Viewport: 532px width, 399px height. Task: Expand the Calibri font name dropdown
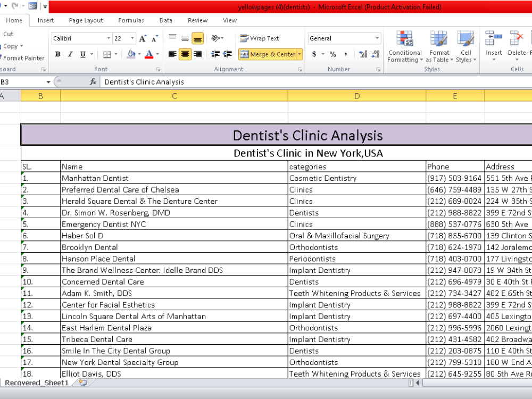click(x=109, y=38)
